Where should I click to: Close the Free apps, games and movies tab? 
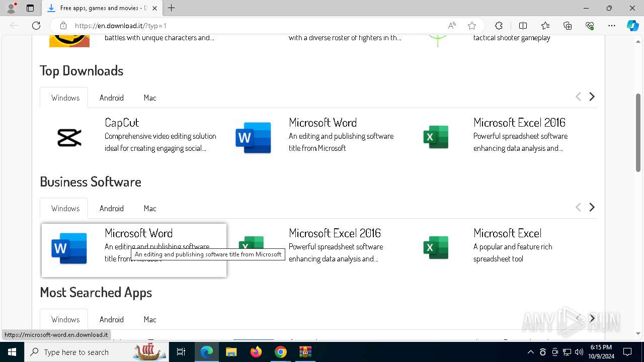155,8
